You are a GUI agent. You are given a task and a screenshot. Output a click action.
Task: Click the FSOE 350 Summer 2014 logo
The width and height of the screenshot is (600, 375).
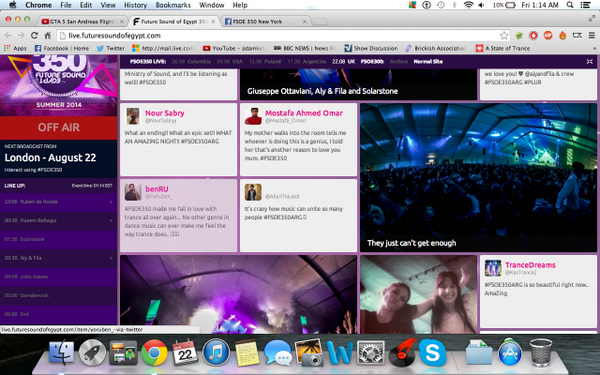click(x=59, y=85)
